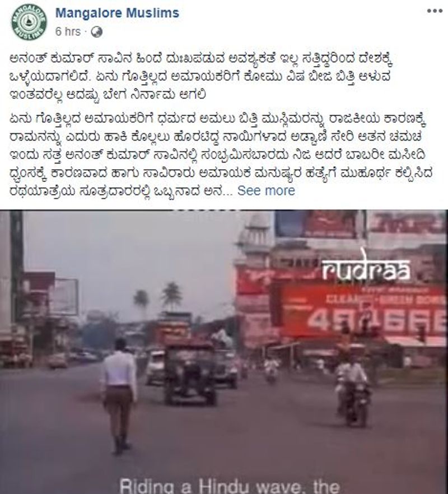Click the first paragraph of post text

point(202,76)
